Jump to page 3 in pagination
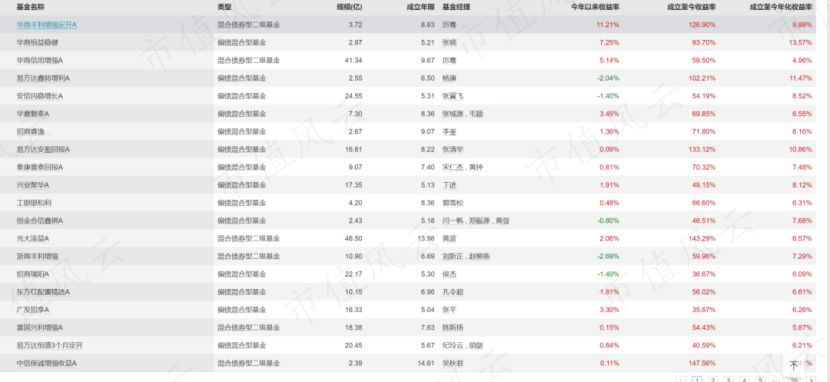This screenshot has height=382, width=830. pos(729,380)
